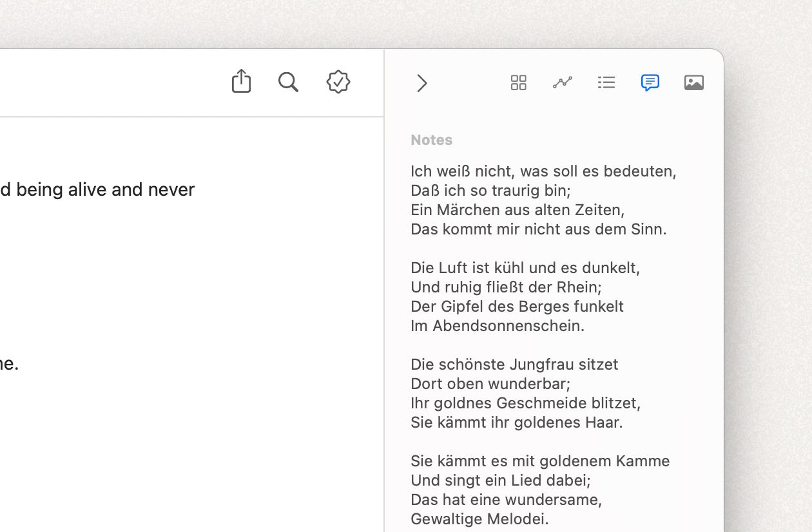This screenshot has width=812, height=532.
Task: Show the progress graph tab
Action: point(563,82)
